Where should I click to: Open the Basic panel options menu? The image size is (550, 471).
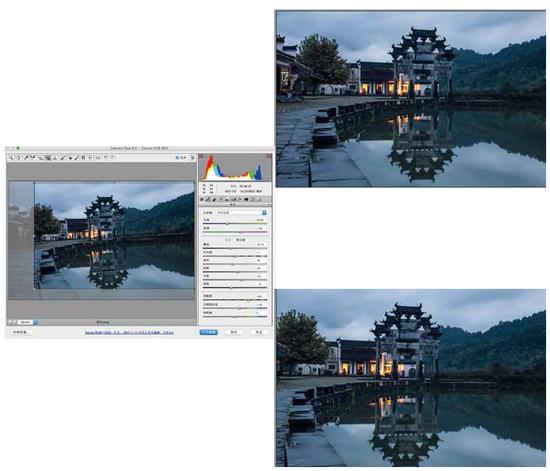269,204
